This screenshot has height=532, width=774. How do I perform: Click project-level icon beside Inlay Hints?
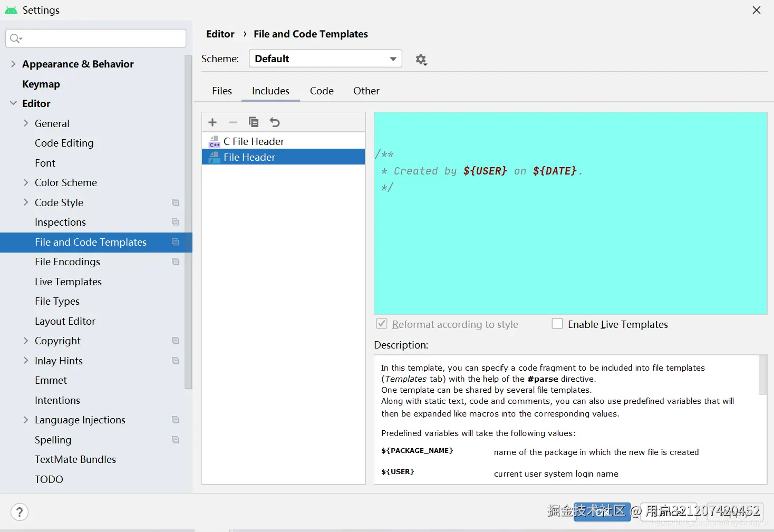[176, 361]
